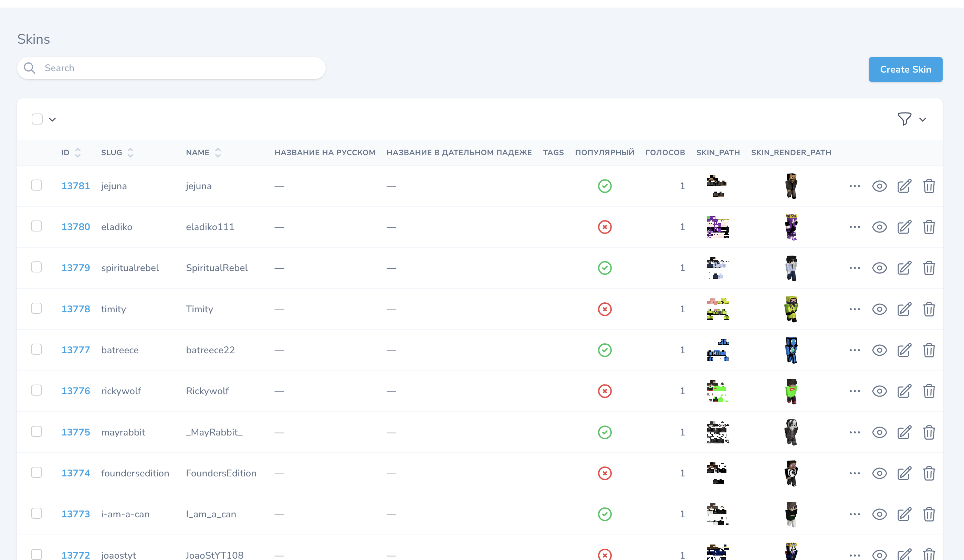Viewport: 964px width, 560px height.
Task: Delete the timity skin
Action: pyautogui.click(x=929, y=309)
